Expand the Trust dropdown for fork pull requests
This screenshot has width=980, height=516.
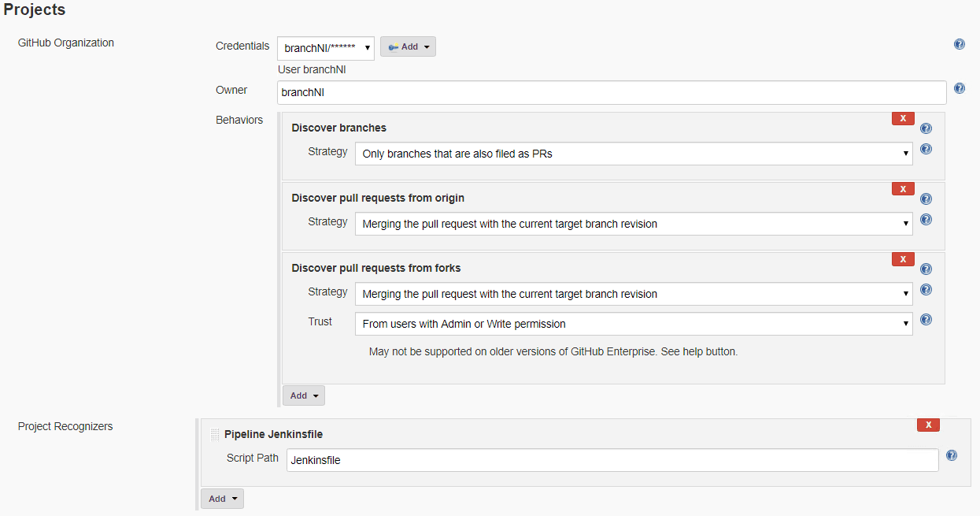click(x=633, y=324)
